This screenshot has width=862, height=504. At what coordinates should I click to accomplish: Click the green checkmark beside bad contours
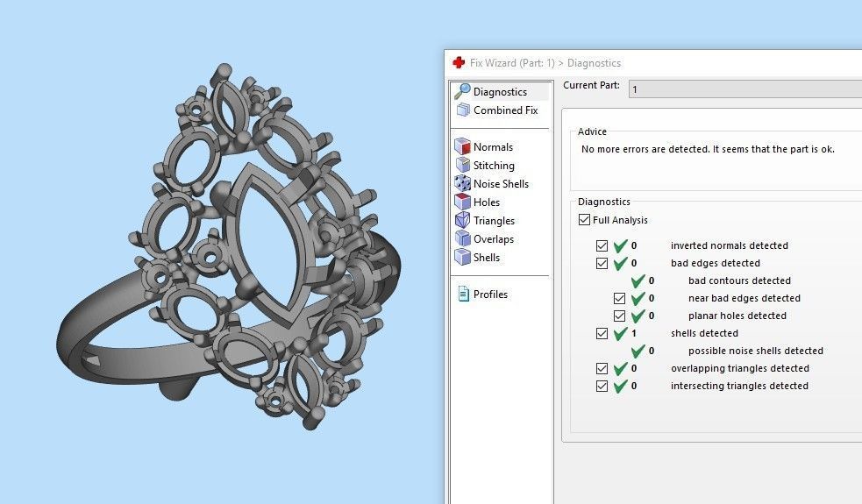638,280
